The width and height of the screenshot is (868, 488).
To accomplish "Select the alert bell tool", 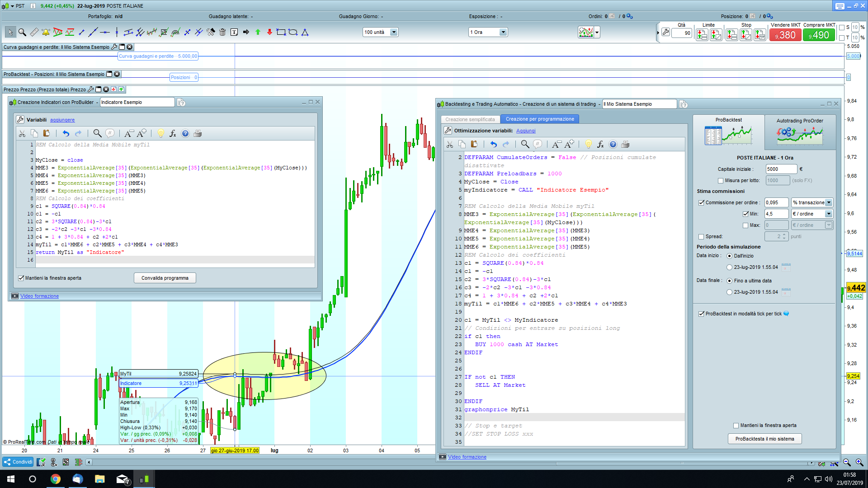I will (46, 32).
